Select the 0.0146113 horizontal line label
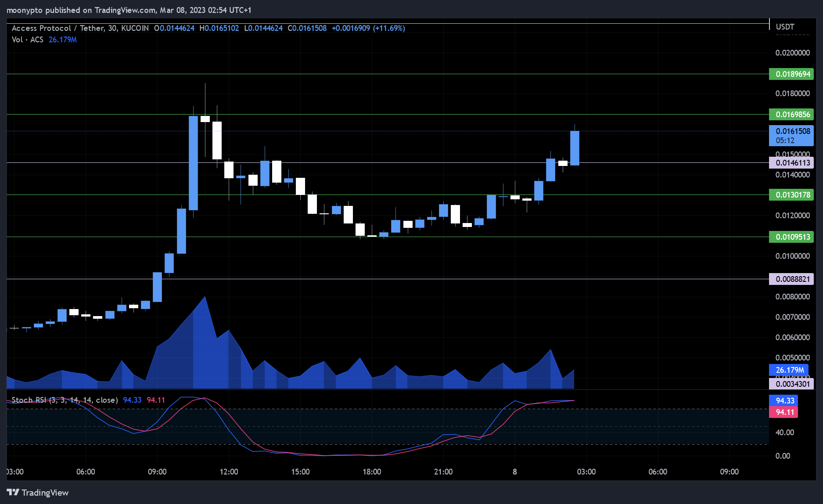Viewport: 823px width, 504px height. coord(791,163)
